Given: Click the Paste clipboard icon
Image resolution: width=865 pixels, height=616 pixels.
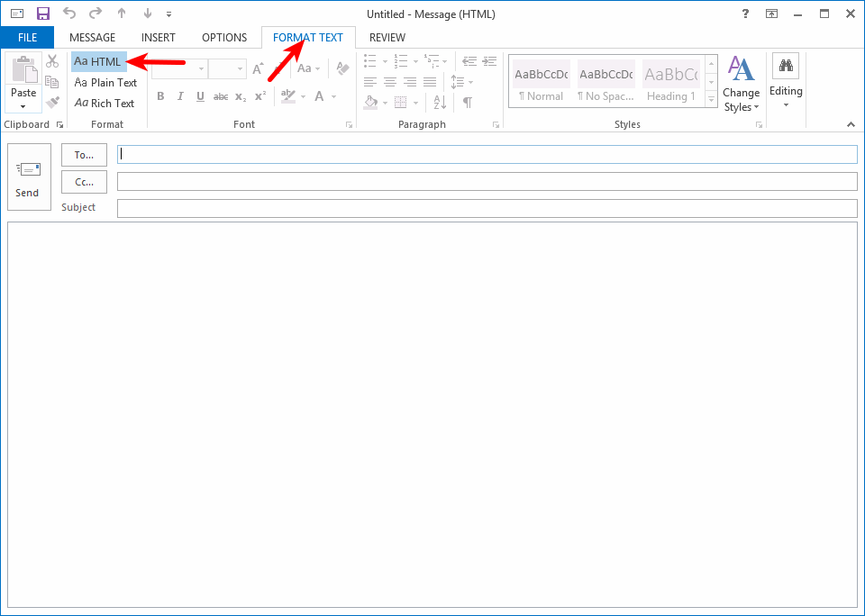Looking at the screenshot, I should tap(23, 69).
